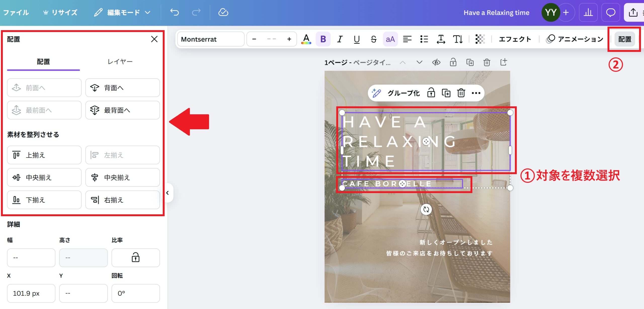Open the Montserrat font dropdown
This screenshot has height=309, width=644.
click(x=211, y=39)
